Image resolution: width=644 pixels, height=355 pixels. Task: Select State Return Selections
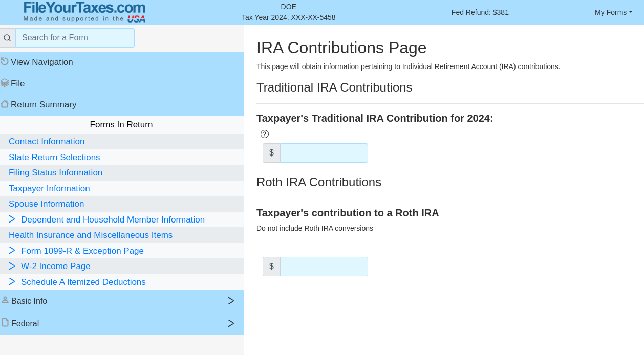tap(54, 157)
